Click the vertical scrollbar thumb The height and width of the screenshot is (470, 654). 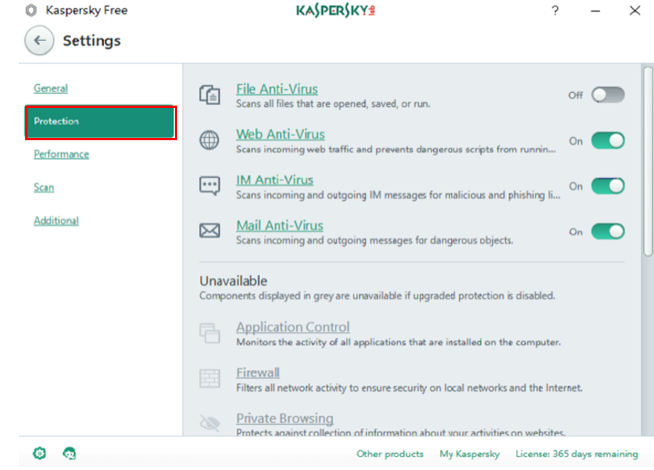[x=648, y=161]
